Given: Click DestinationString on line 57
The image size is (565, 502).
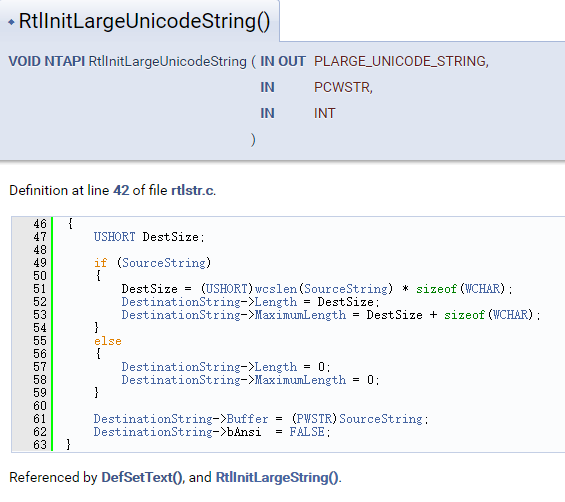Looking at the screenshot, I should pyautogui.click(x=181, y=367).
